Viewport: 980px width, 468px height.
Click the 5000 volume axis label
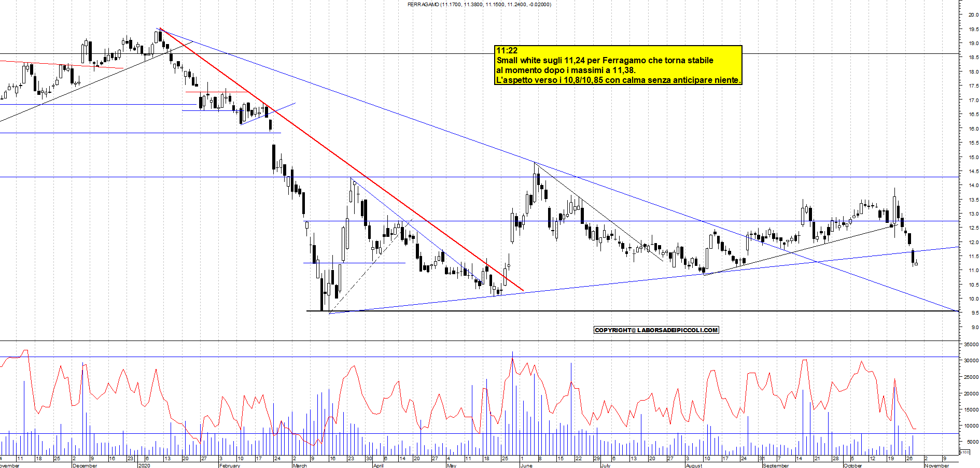[x=973, y=442]
